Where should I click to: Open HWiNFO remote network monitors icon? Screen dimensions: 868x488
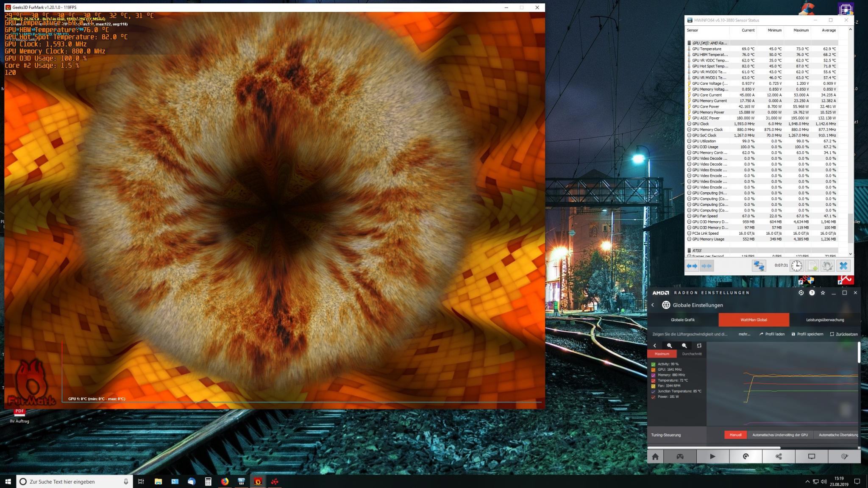[x=759, y=266]
